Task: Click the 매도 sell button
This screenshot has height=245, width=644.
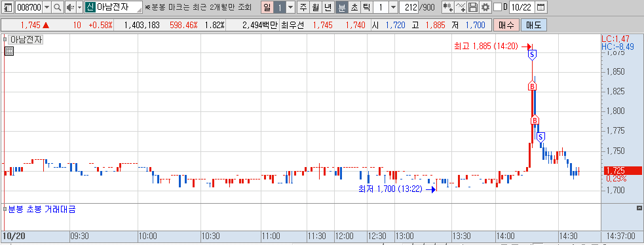Action: 533,25
